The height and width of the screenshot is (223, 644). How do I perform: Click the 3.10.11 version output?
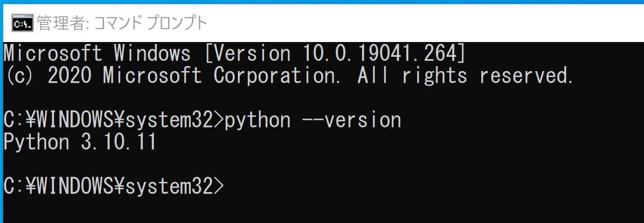(x=119, y=142)
